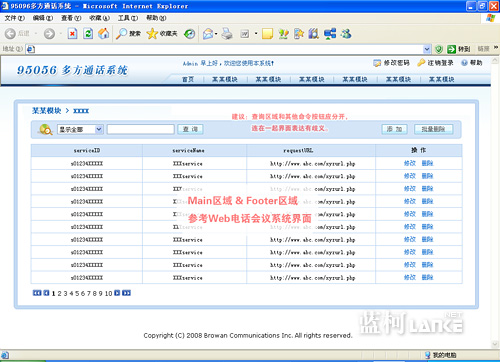Click the 链接 Links toolbar label
This screenshot has width=500, height=362.
(x=483, y=49)
